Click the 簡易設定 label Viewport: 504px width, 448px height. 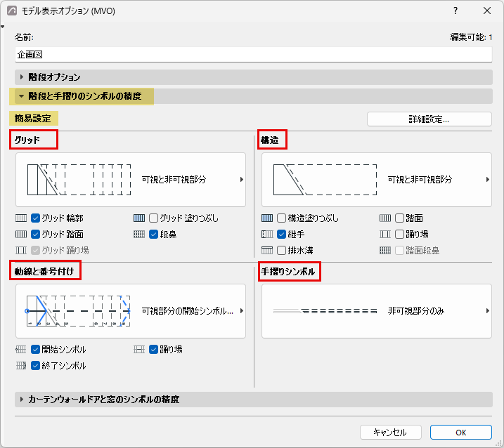33,119
